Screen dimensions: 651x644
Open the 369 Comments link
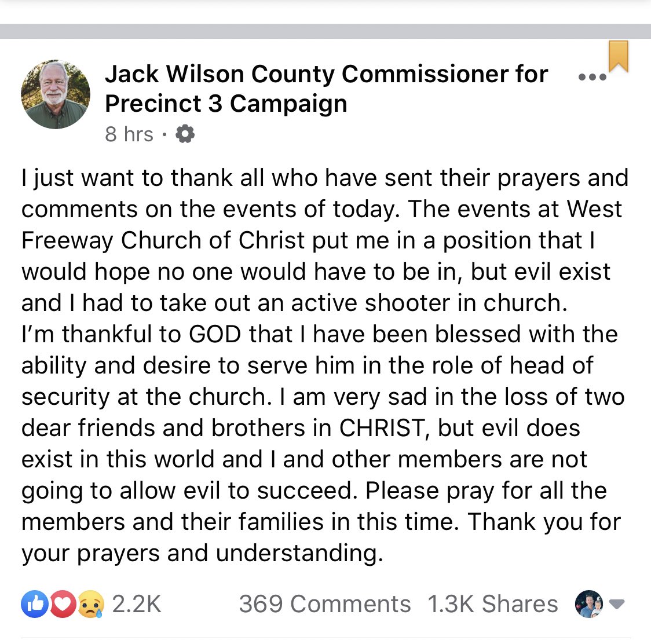click(x=325, y=603)
